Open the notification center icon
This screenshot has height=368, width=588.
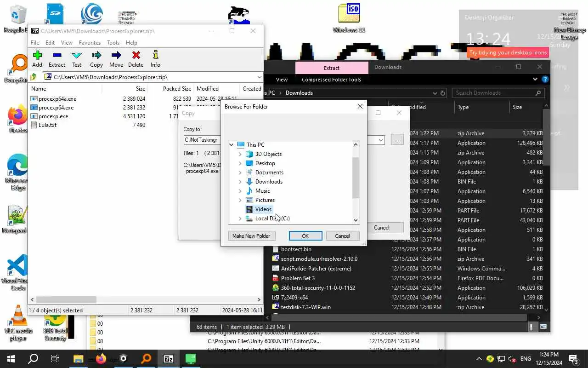tap(573, 359)
